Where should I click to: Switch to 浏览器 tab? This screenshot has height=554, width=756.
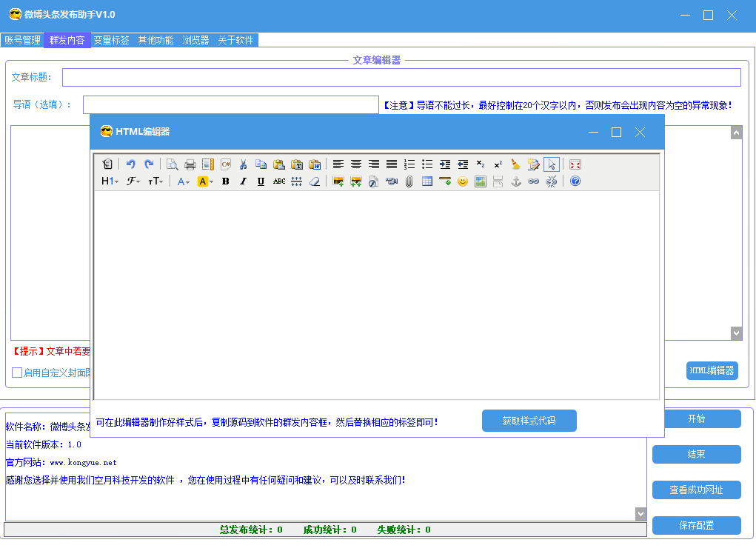click(195, 40)
